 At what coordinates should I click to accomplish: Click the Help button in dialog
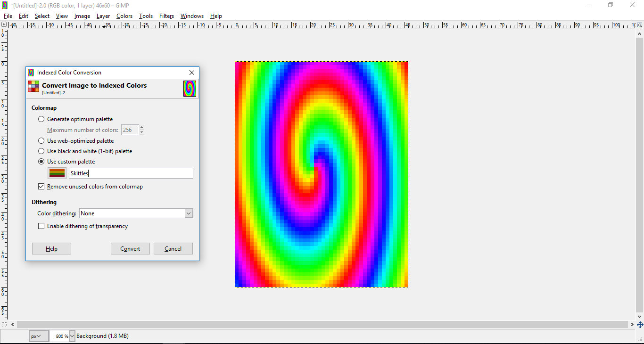51,249
